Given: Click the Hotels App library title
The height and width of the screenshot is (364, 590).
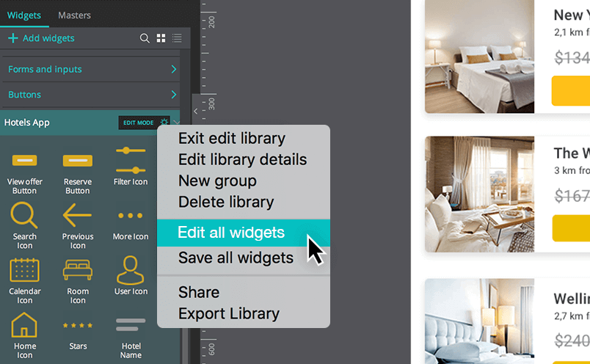Looking at the screenshot, I should coord(26,123).
